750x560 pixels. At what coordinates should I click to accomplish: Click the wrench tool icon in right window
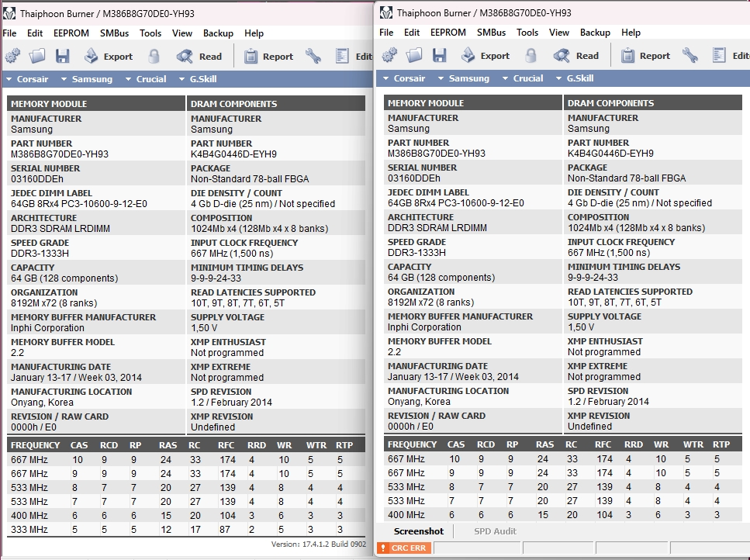point(690,55)
